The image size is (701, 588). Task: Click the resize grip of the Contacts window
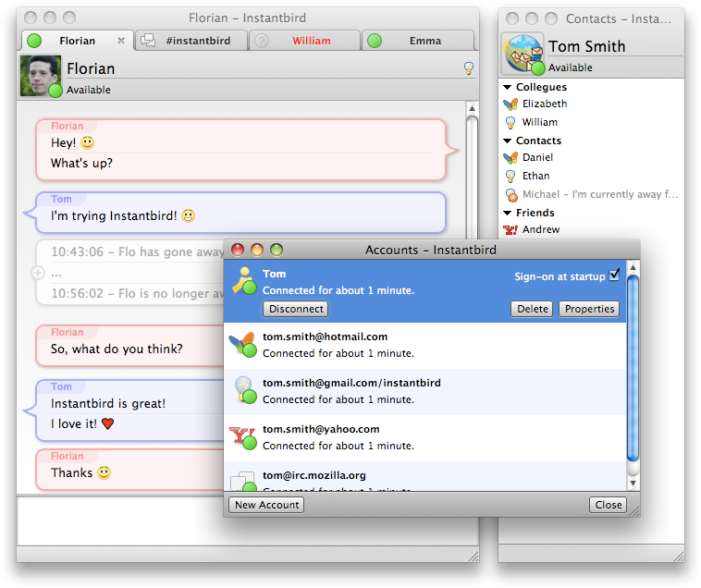coord(679,557)
